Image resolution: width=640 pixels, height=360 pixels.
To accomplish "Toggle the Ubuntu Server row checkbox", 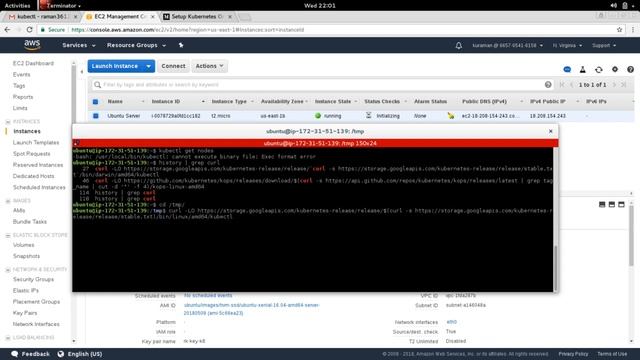I will 96,116.
